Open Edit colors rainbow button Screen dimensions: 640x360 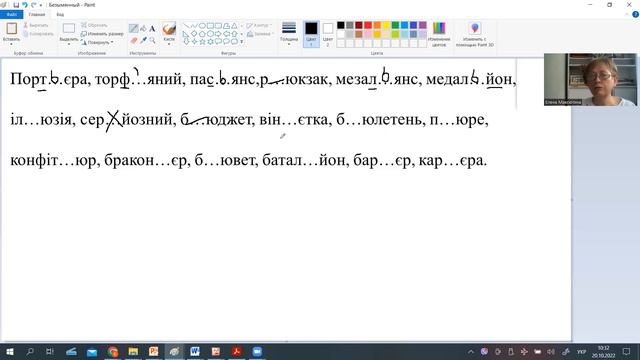pyautogui.click(x=439, y=34)
